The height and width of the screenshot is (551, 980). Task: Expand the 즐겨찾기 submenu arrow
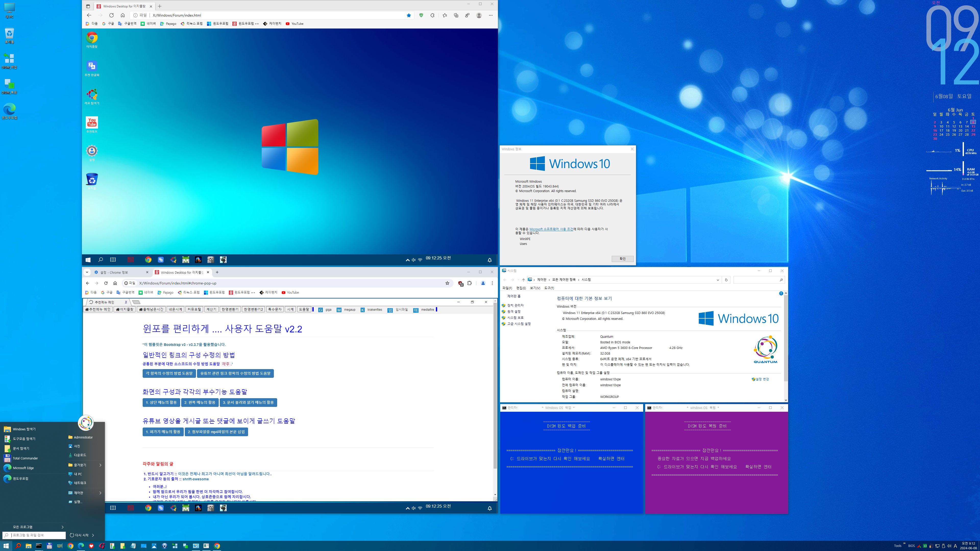click(101, 465)
